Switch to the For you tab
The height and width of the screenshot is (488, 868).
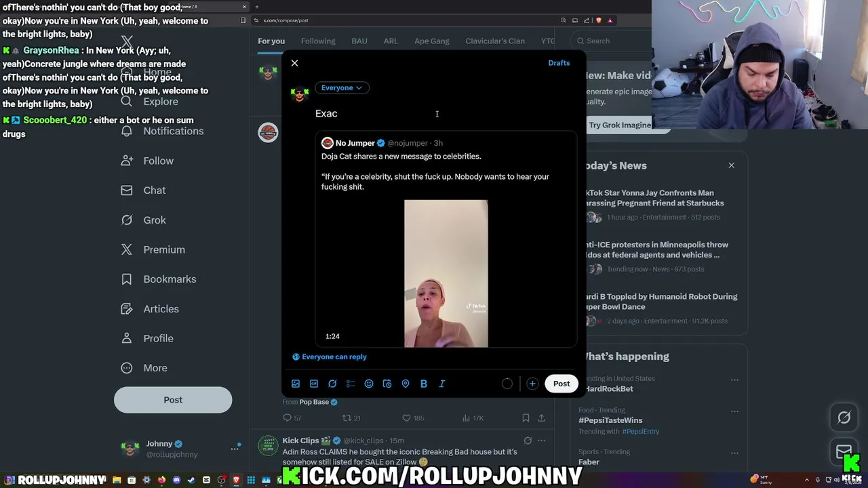[271, 41]
